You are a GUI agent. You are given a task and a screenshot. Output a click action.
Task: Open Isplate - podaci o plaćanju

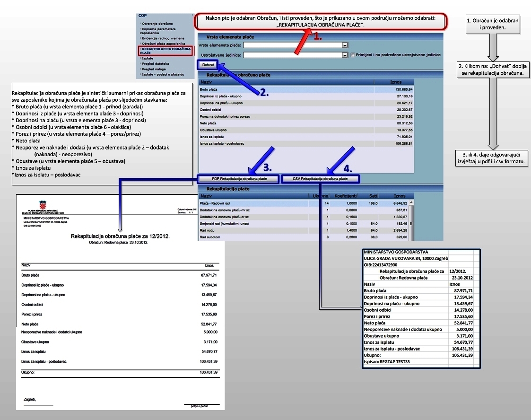[162, 75]
